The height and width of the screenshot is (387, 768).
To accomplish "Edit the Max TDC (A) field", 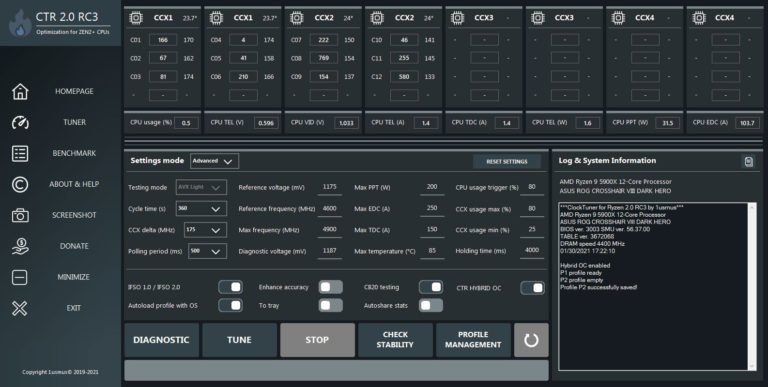I will click(x=432, y=230).
